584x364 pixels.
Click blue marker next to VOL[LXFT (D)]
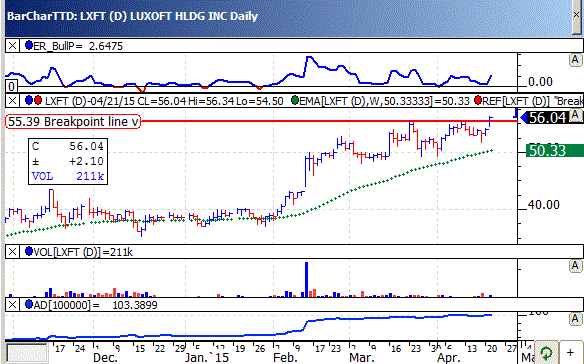click(x=29, y=251)
